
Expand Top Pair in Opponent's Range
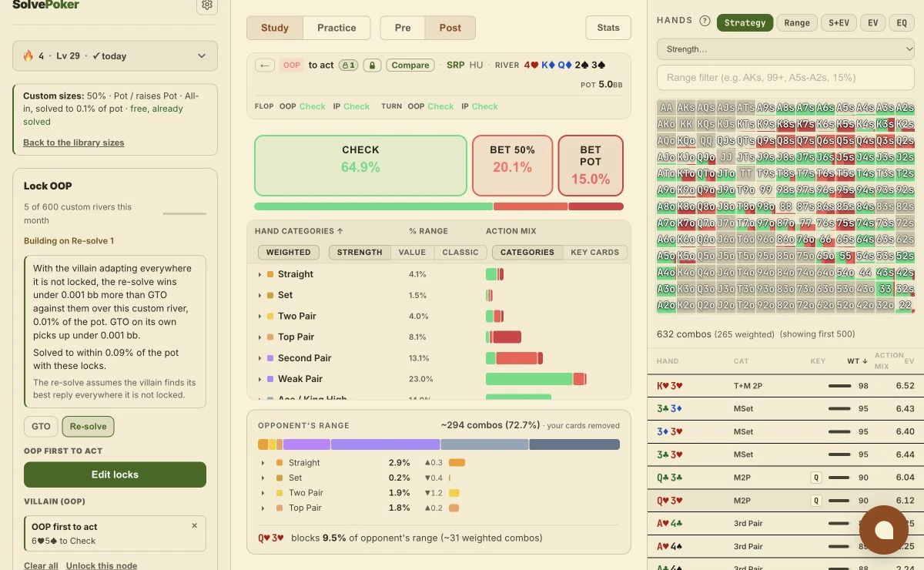[x=263, y=508]
